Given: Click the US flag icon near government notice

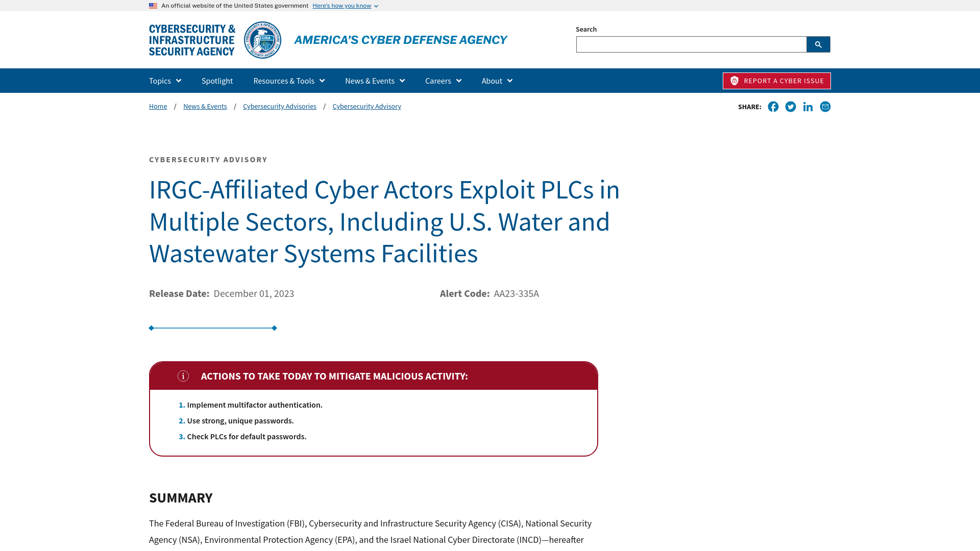Looking at the screenshot, I should click(153, 6).
